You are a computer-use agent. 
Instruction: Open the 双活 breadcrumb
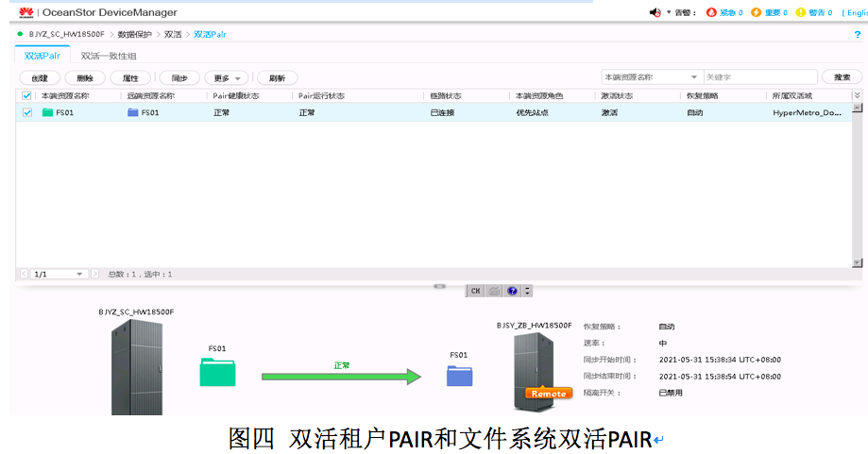[x=173, y=34]
